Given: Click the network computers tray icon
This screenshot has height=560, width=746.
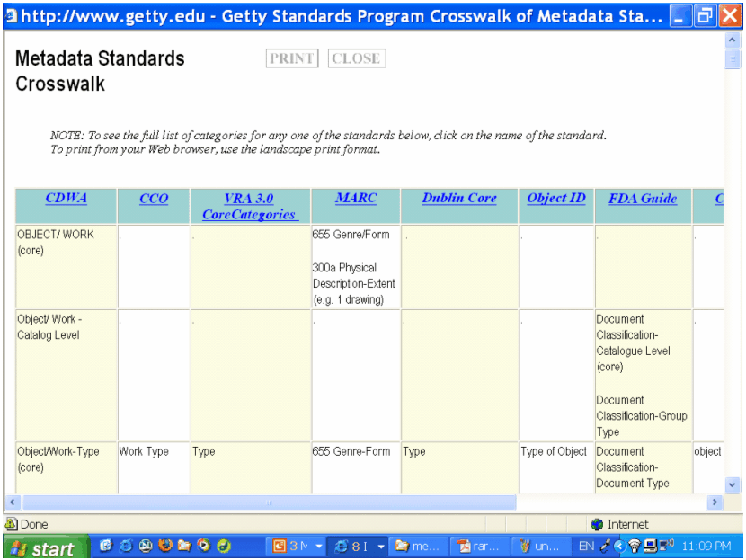Looking at the screenshot, I should (x=650, y=546).
